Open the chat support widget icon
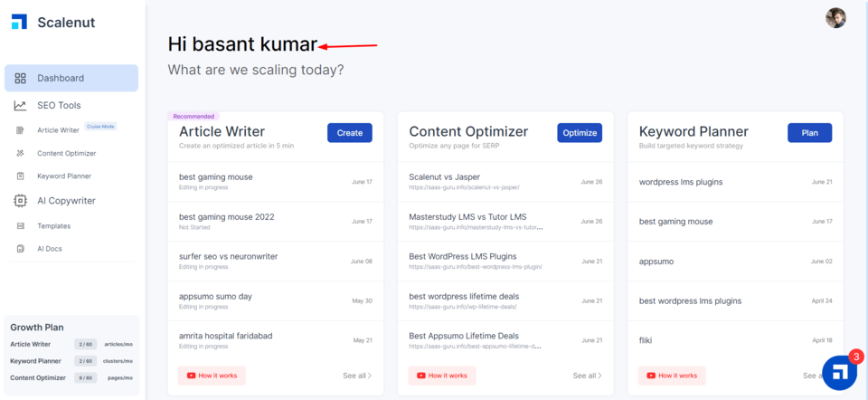Image resolution: width=868 pixels, height=400 pixels. (x=839, y=372)
